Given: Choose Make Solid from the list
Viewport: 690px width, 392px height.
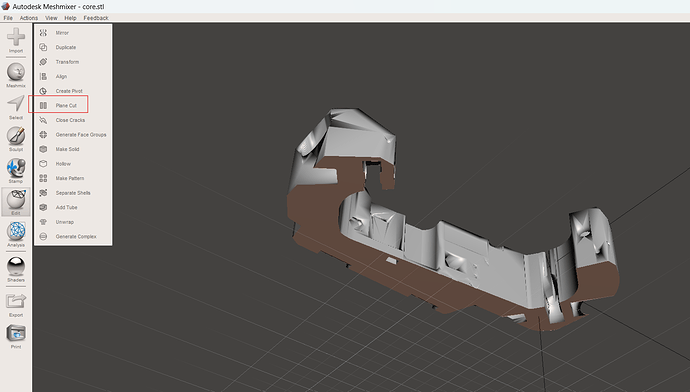Looking at the screenshot, I should (67, 149).
